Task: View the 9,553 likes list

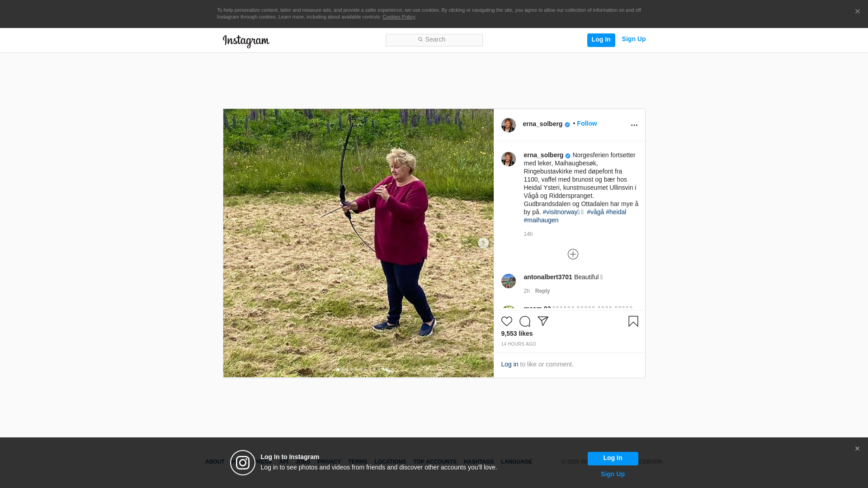Action: click(517, 333)
